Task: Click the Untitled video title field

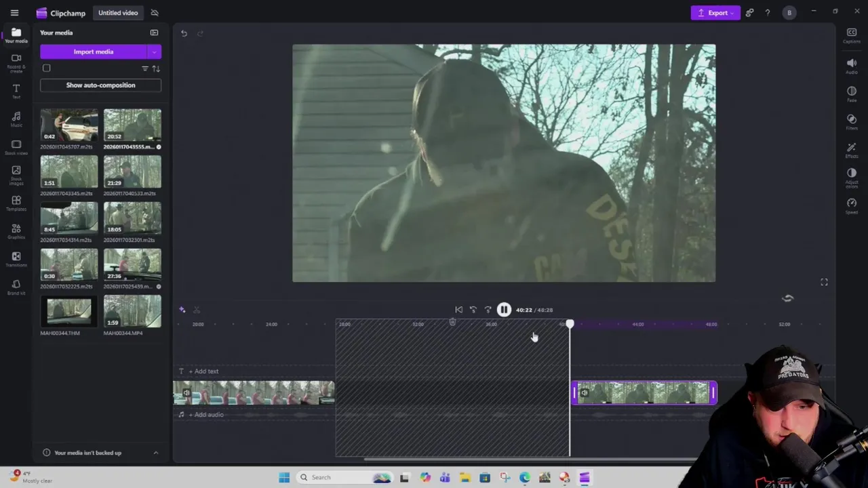Action: click(118, 13)
